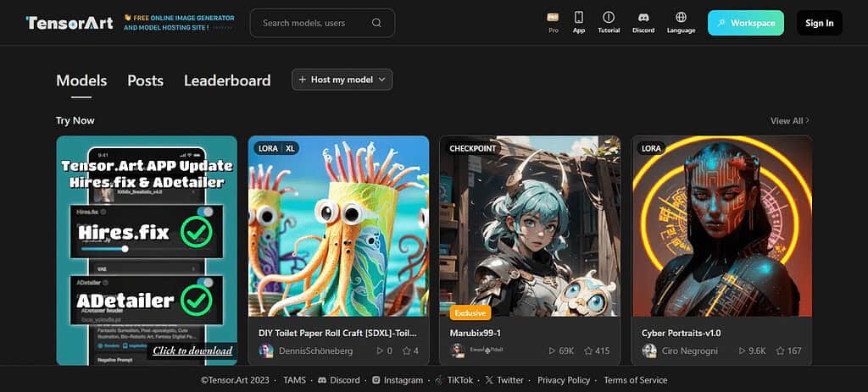The image size is (868, 392).
Task: Click Ciro Negrogni's avatar
Action: (649, 351)
